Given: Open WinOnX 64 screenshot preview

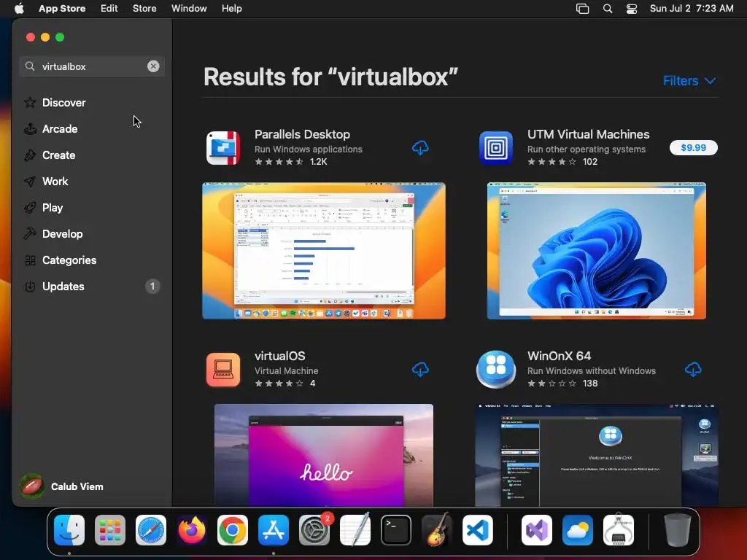Looking at the screenshot, I should [x=597, y=455].
